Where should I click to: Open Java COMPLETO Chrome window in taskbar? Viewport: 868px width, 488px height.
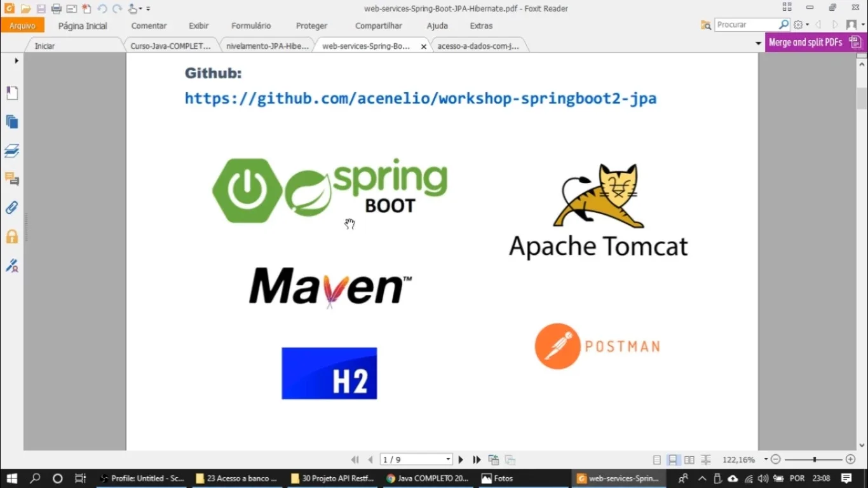[x=427, y=478]
